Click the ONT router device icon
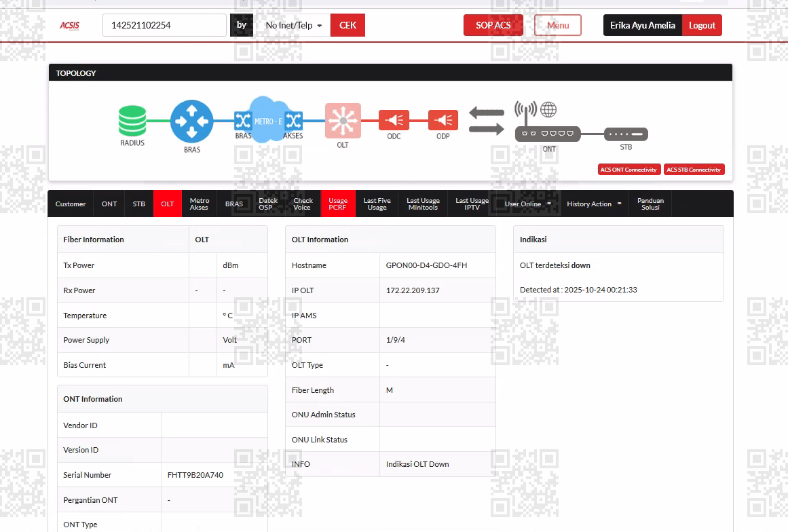This screenshot has width=788, height=532. (548, 134)
